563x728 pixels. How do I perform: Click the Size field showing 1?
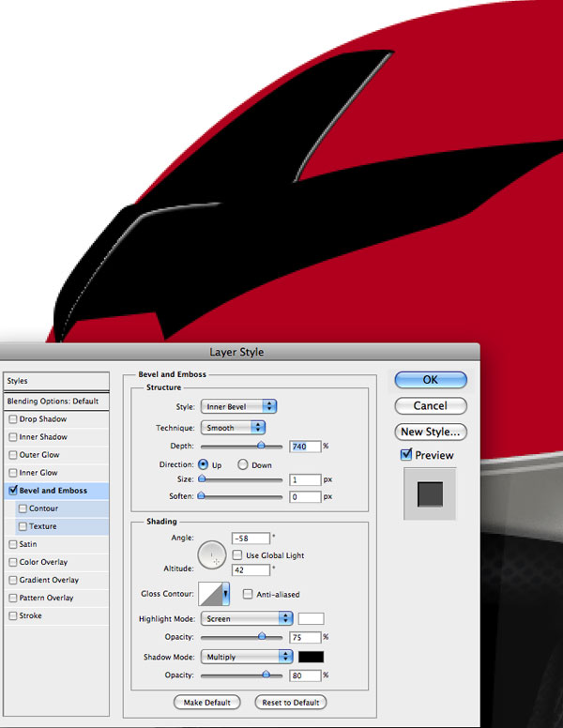pos(305,479)
